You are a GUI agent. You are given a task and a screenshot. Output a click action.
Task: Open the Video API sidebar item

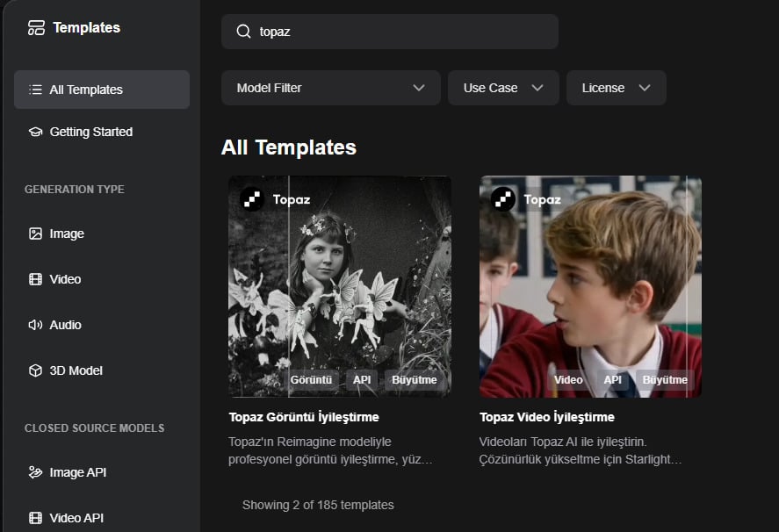click(76, 518)
